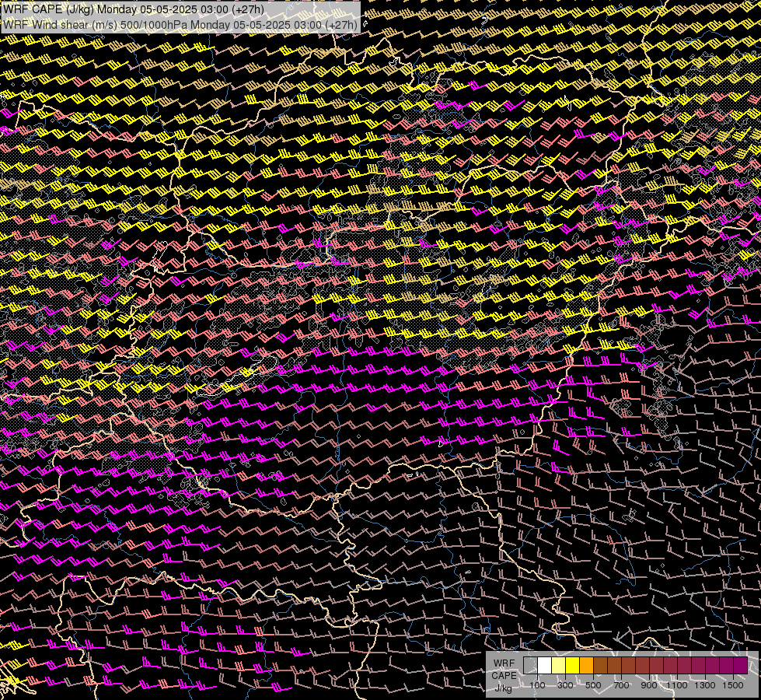Screen dimensions: 761x700
Task: Click the bright yellow CAPE legend swatch
Action: pos(572,666)
